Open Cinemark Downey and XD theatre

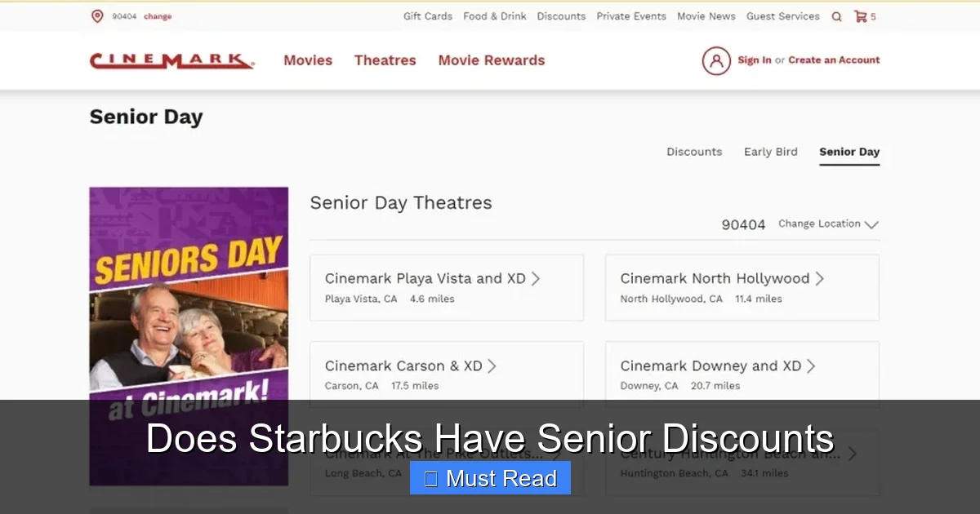point(742,374)
